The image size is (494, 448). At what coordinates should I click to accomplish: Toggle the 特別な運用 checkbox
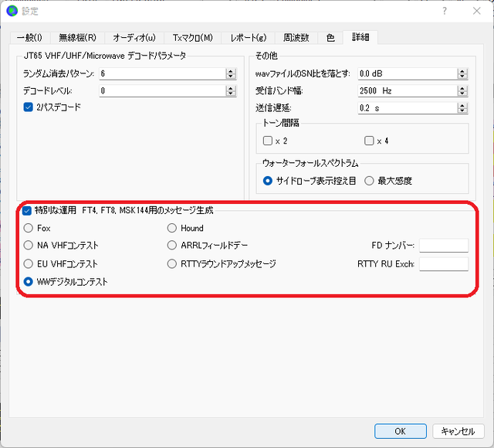tap(27, 210)
